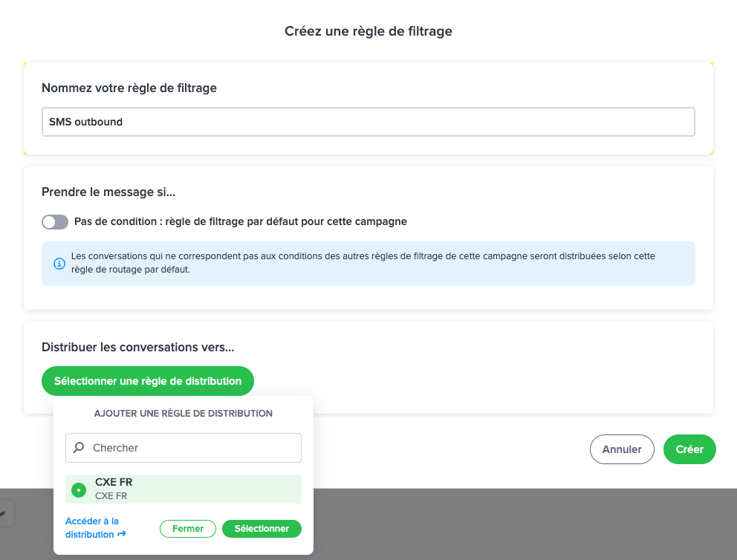Click into the SMS outbound name field
The height and width of the screenshot is (560, 737).
(368, 122)
